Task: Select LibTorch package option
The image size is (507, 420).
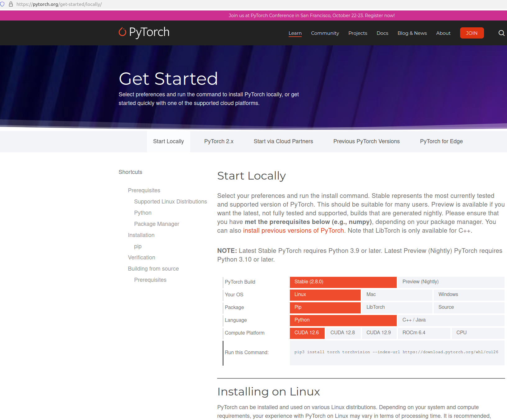Action: point(397,308)
